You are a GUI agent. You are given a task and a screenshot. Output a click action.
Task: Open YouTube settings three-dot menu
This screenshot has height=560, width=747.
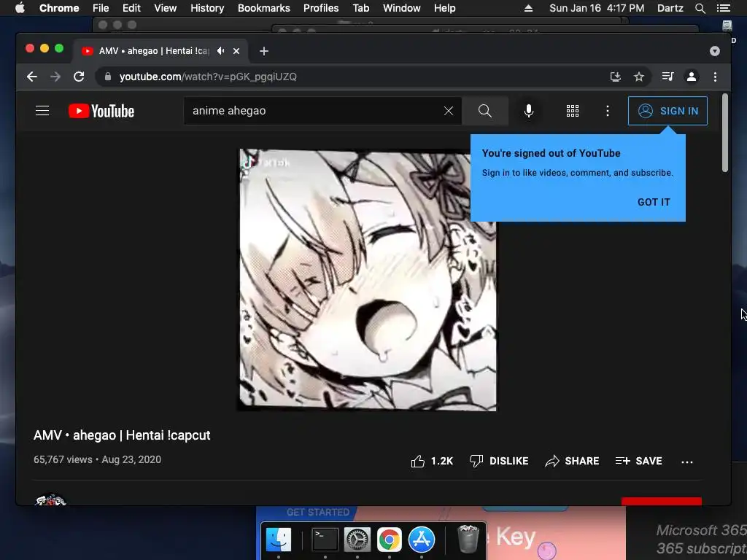pyautogui.click(x=608, y=111)
